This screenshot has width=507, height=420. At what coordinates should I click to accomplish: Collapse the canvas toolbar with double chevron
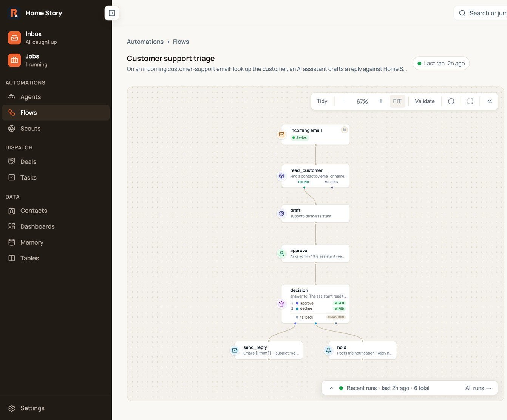click(489, 101)
